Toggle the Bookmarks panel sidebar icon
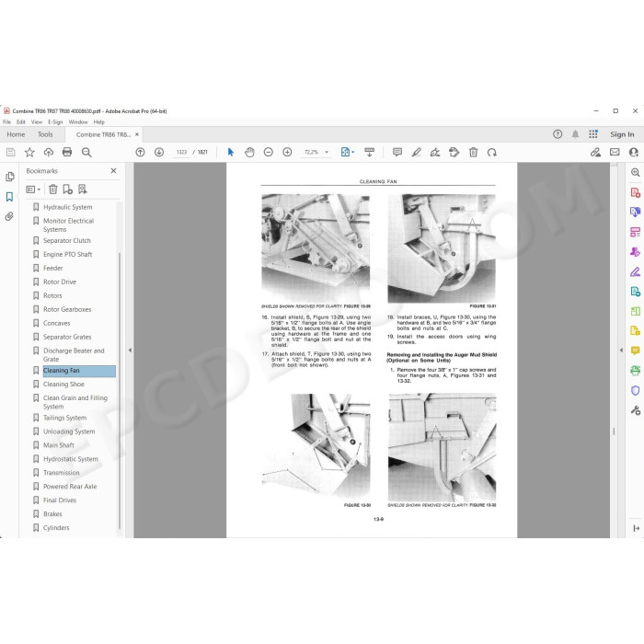This screenshot has height=644, width=644. click(x=9, y=197)
